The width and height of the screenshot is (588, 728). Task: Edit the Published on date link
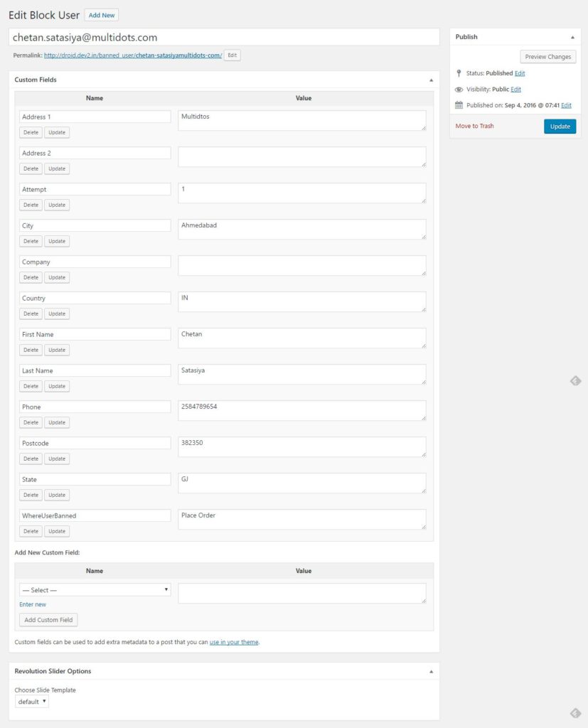[x=566, y=105]
